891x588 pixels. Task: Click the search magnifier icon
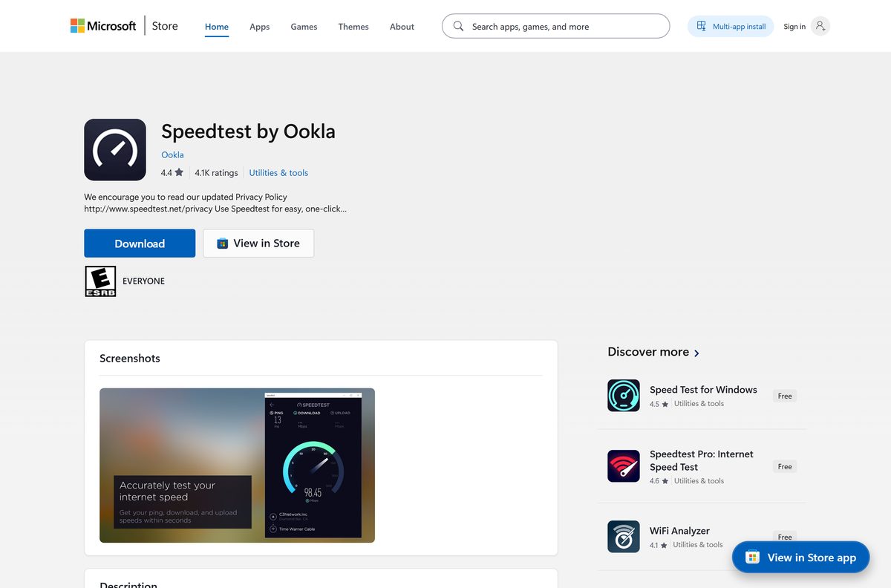tap(458, 26)
